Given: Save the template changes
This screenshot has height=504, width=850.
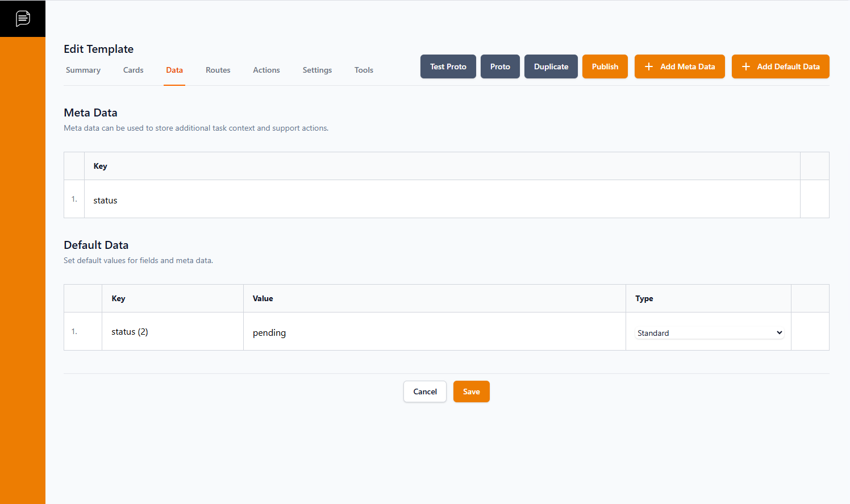Looking at the screenshot, I should 471,391.
